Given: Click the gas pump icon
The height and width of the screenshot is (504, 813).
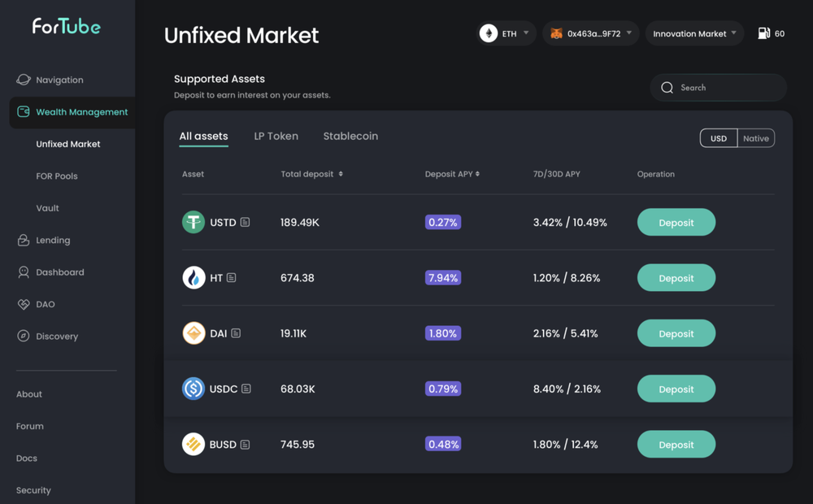Looking at the screenshot, I should click(763, 33).
